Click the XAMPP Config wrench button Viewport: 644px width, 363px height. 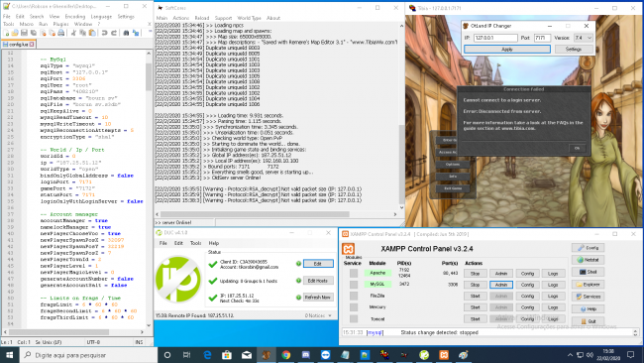click(x=589, y=248)
